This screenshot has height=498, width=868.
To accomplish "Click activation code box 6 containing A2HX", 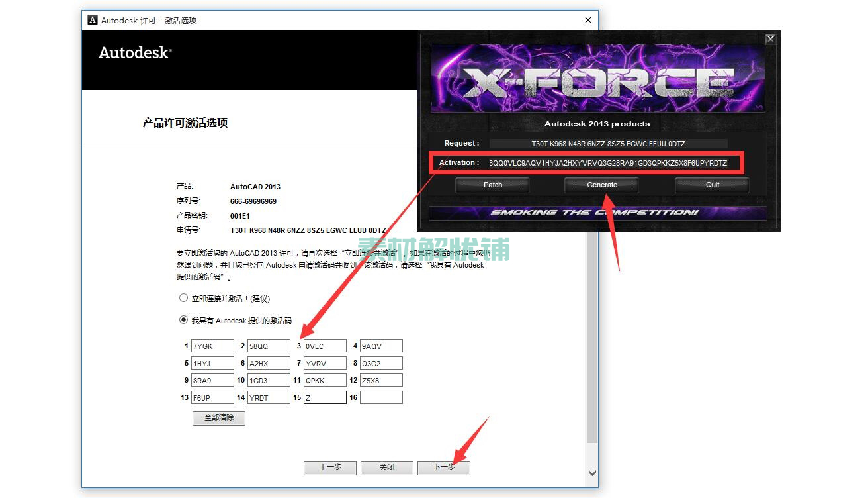I will click(x=269, y=363).
